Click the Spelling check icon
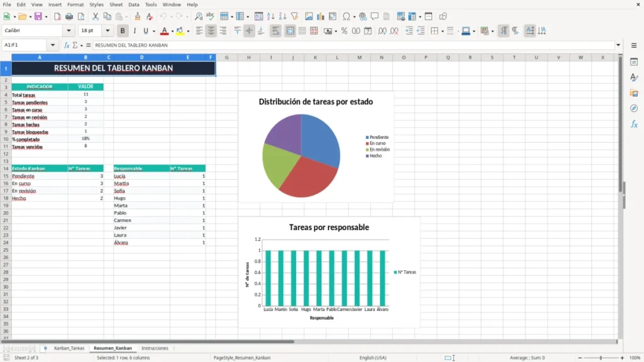Screen dimensions: 644x362 click(x=210, y=16)
